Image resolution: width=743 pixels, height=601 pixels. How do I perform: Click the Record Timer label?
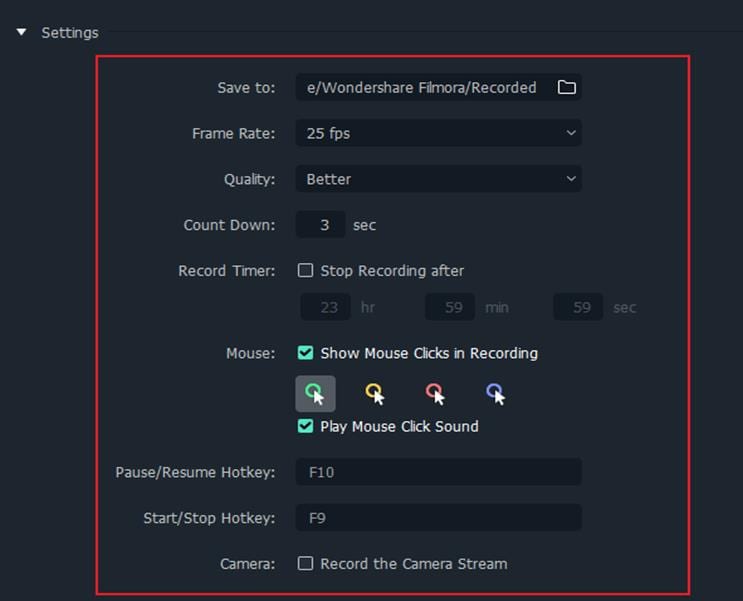(227, 271)
